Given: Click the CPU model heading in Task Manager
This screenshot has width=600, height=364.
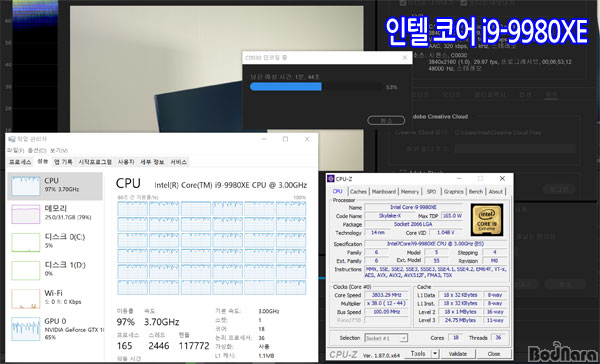Looking at the screenshot, I should (x=231, y=185).
